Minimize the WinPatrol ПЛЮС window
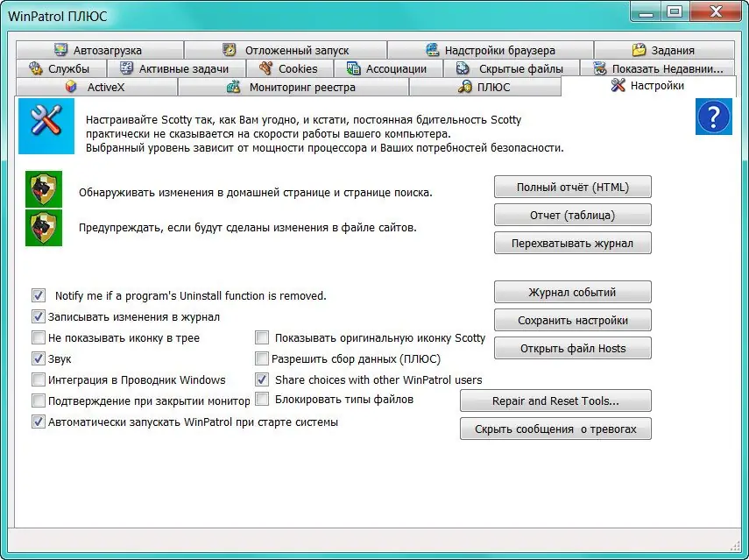Image resolution: width=749 pixels, height=560 pixels. tap(646, 11)
